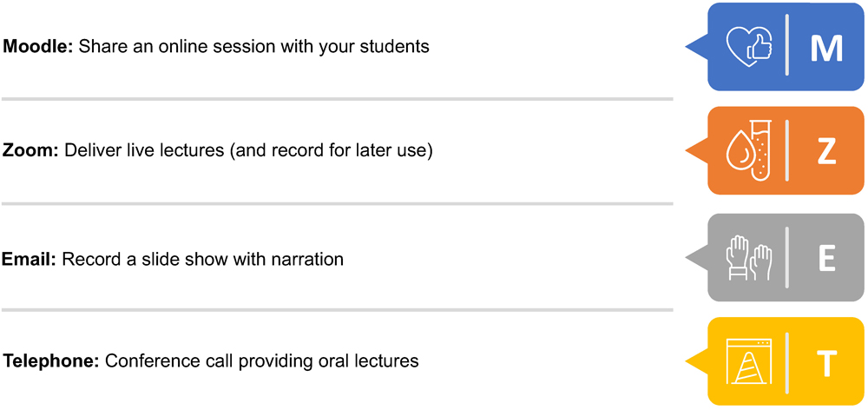Click the orange speech bubble pointer arrow
The image size is (868, 410).
696,150
